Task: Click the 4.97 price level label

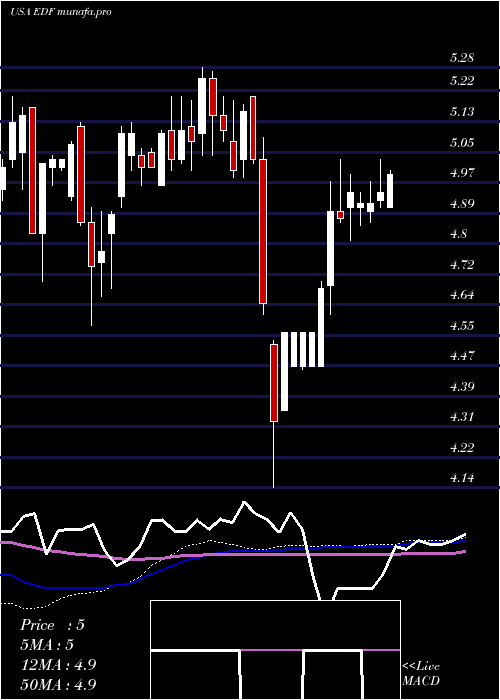Action: pos(462,173)
